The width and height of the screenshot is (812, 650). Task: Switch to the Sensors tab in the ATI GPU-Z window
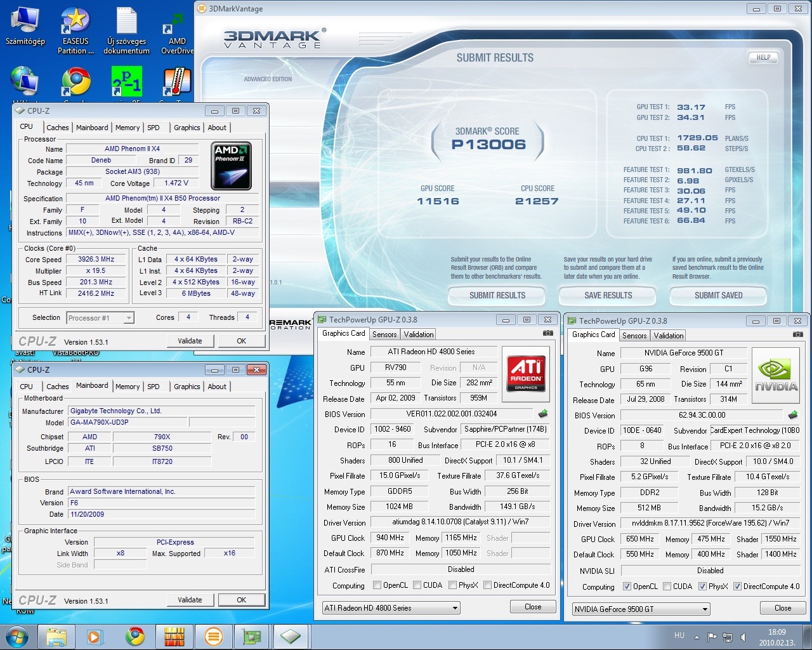coord(384,335)
